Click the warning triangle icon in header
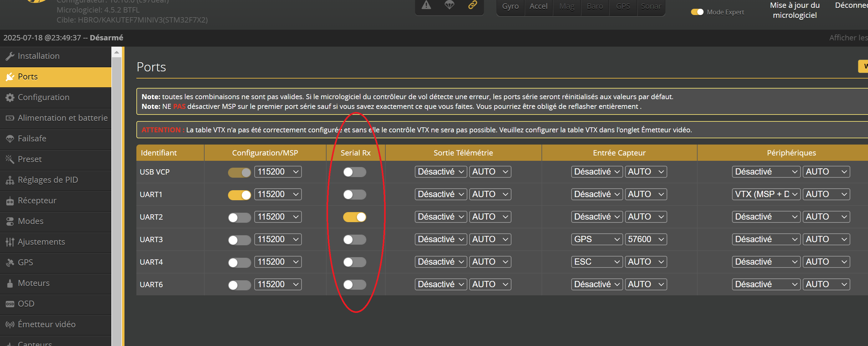This screenshot has width=868, height=346. point(426,5)
